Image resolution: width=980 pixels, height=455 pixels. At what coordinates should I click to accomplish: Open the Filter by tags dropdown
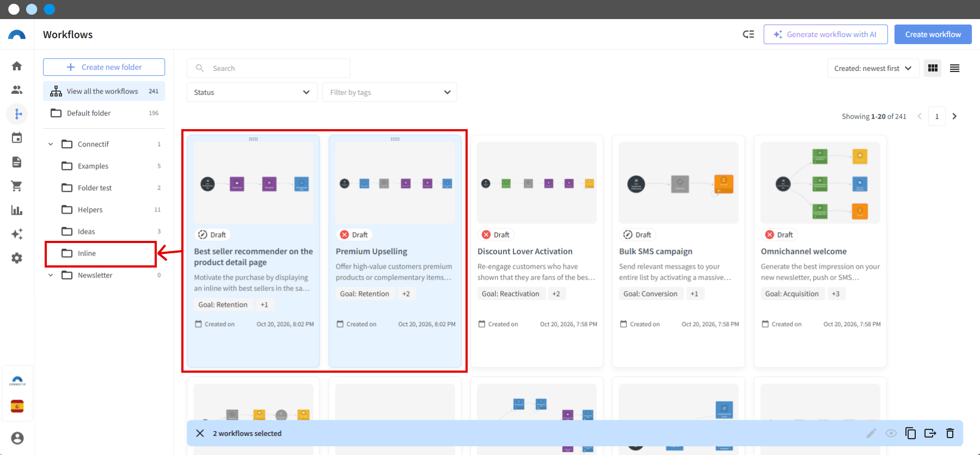pyautogui.click(x=390, y=92)
